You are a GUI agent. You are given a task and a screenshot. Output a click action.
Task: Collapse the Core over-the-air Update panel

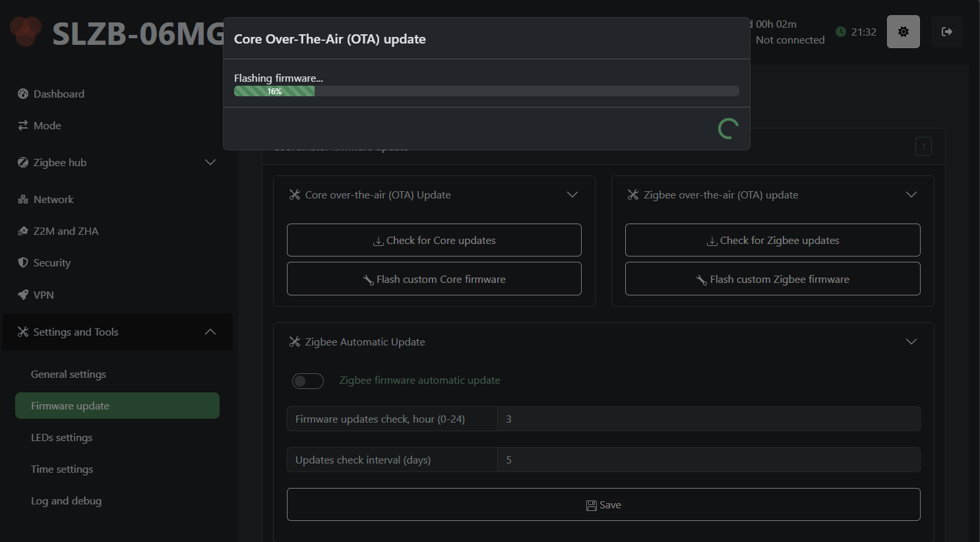572,195
